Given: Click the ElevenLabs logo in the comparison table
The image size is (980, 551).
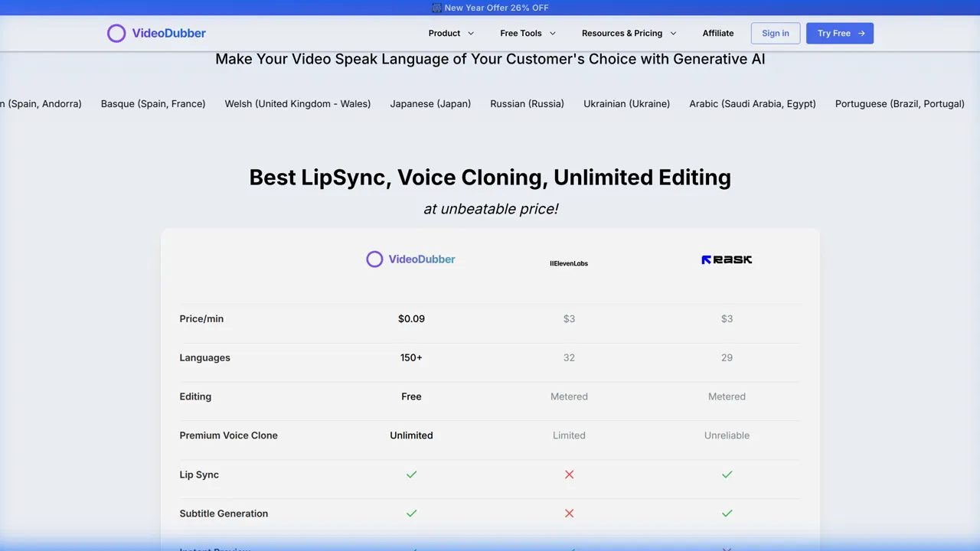Looking at the screenshot, I should (x=569, y=263).
